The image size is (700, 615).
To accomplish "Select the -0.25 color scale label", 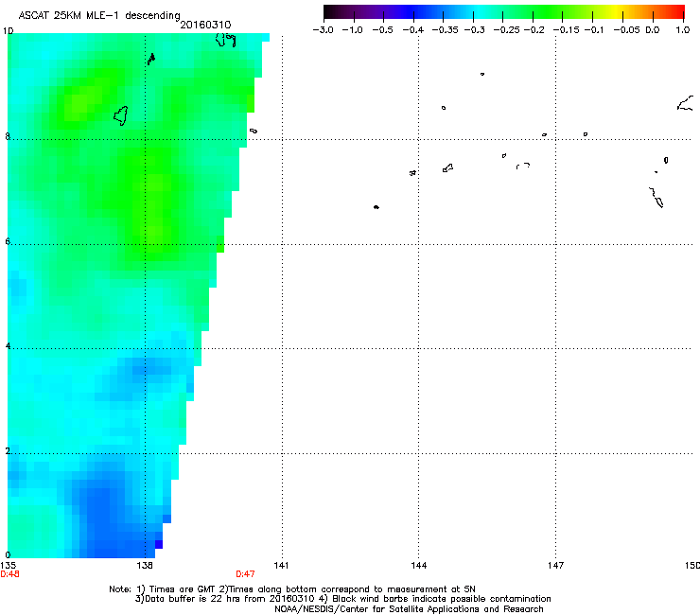I will (x=507, y=30).
